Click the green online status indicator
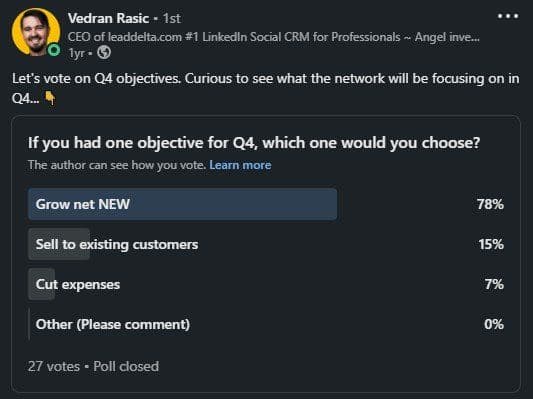 click(54, 50)
